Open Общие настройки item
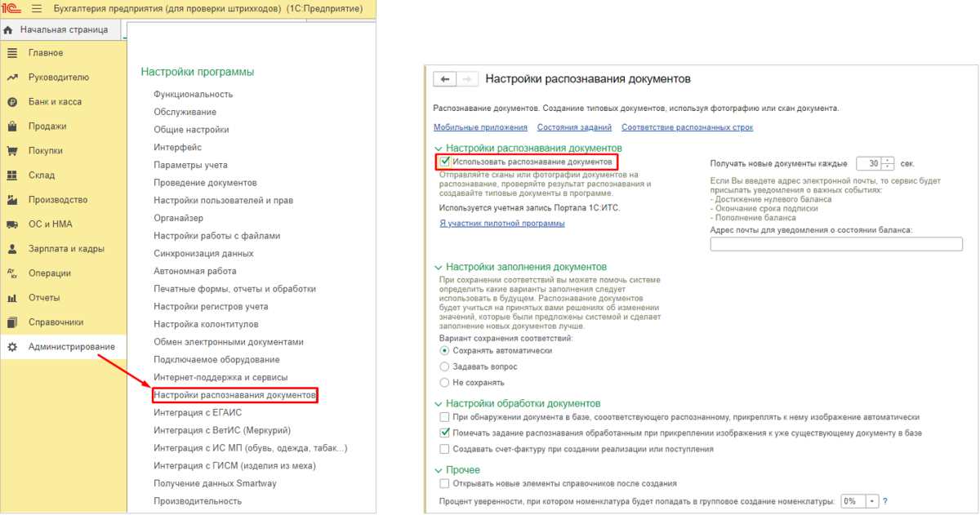The image size is (980, 515). [x=191, y=130]
